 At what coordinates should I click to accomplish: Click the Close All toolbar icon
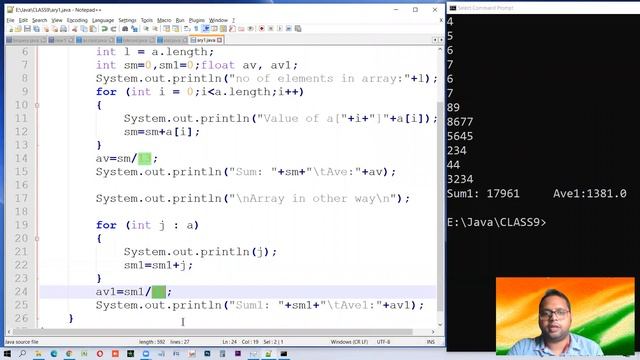click(55, 29)
